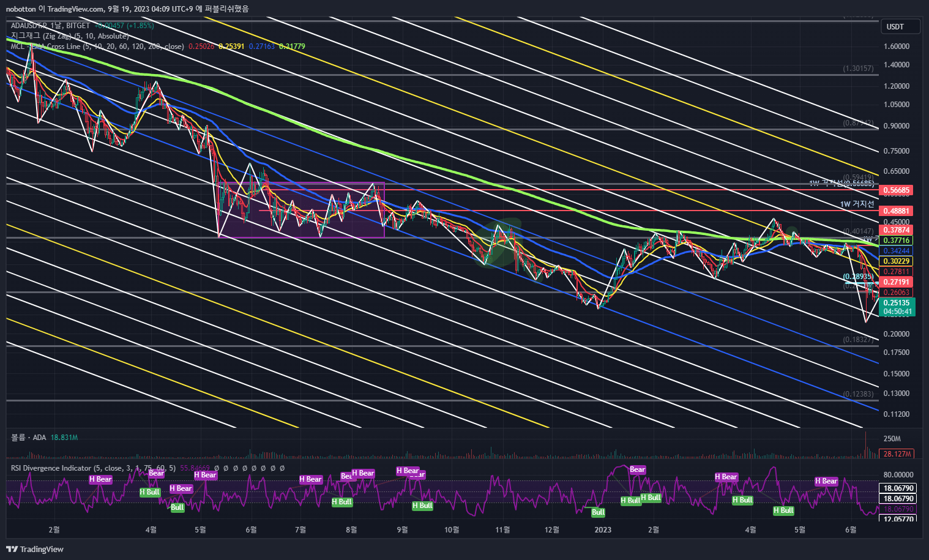Click the 80.00000 RSI axis tick
Viewport: 929px width, 560px height.
(898, 475)
